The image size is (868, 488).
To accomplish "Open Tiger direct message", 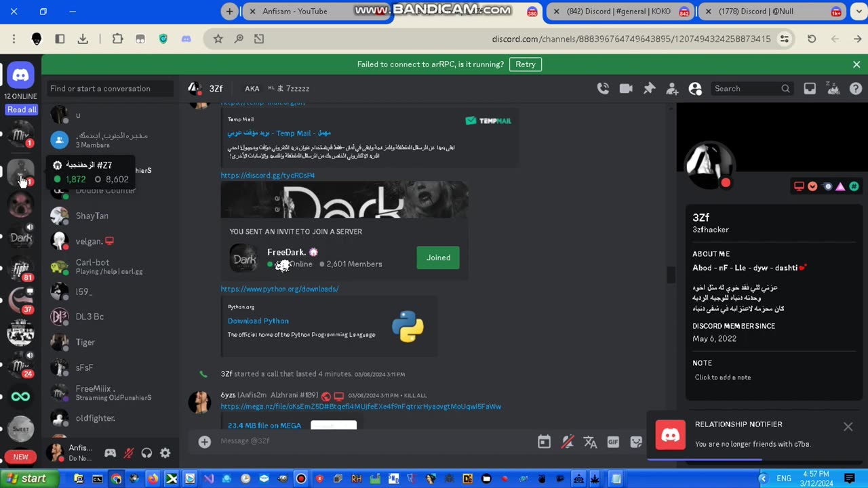I will (108, 342).
